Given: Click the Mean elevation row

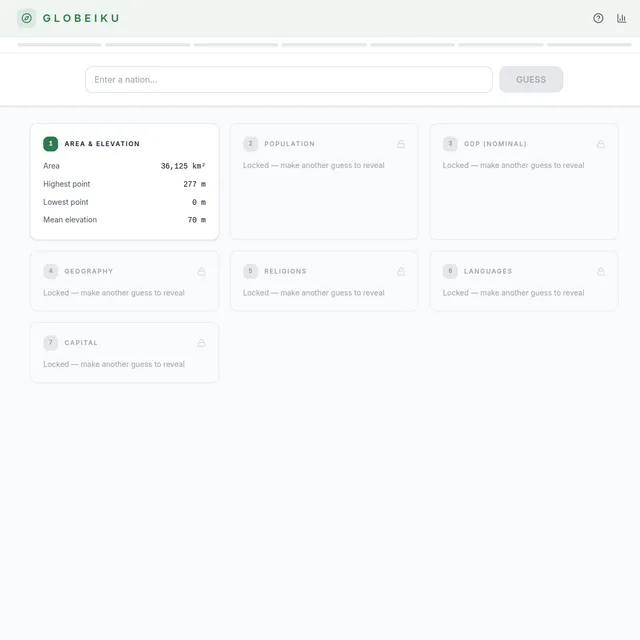Looking at the screenshot, I should [x=124, y=220].
